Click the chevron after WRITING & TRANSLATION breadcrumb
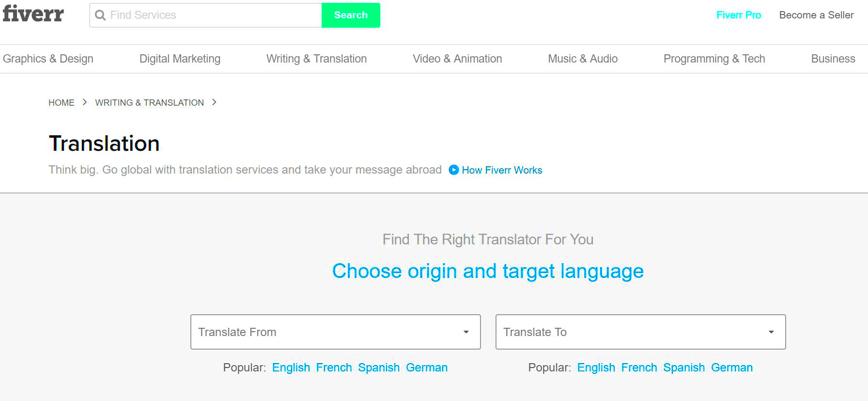Screen dimensions: 868x401 tap(214, 102)
